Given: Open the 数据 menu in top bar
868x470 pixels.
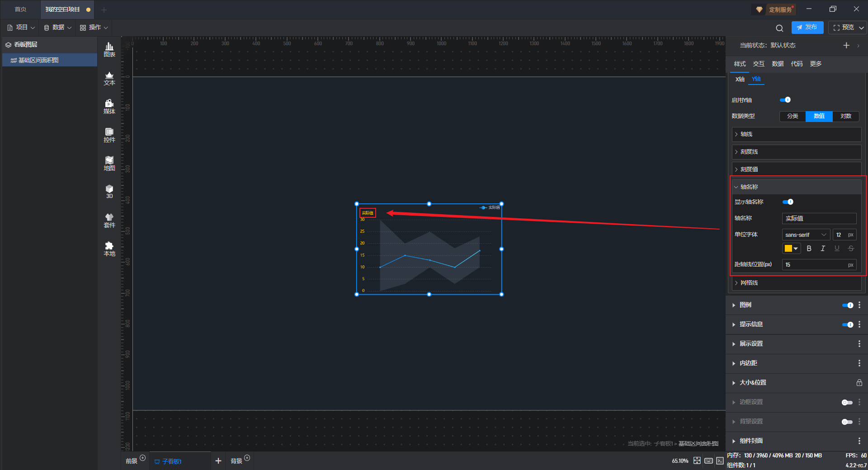Looking at the screenshot, I should tap(57, 28).
